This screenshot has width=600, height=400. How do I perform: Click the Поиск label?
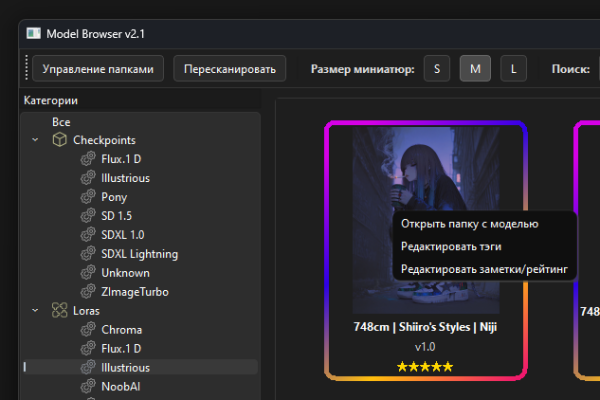coord(571,69)
